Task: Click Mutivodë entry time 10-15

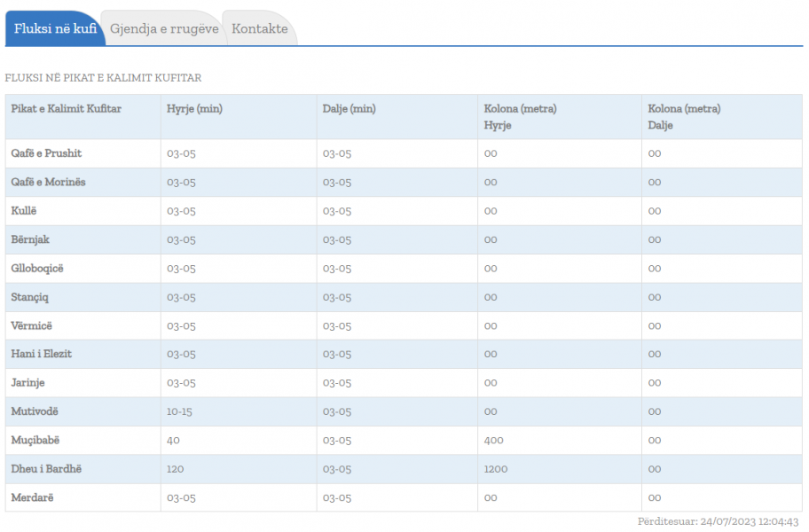Action: tap(179, 412)
